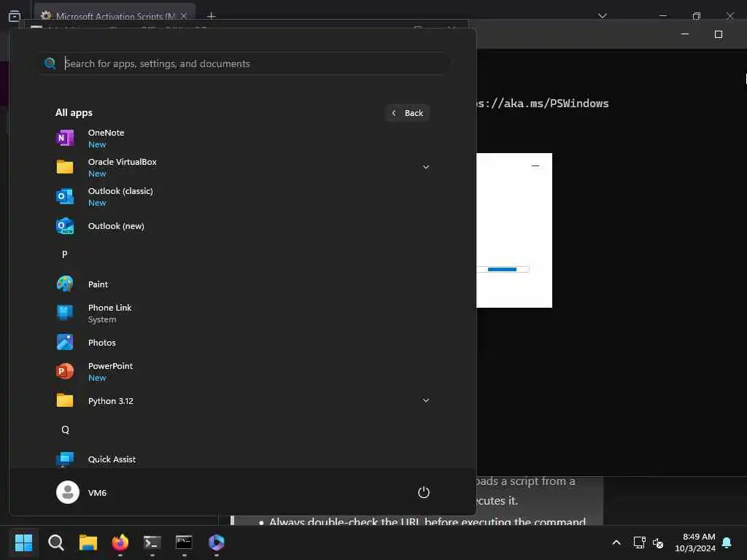Switch to Command Prompt on the taskbar
This screenshot has height=560, width=747.
(x=184, y=542)
